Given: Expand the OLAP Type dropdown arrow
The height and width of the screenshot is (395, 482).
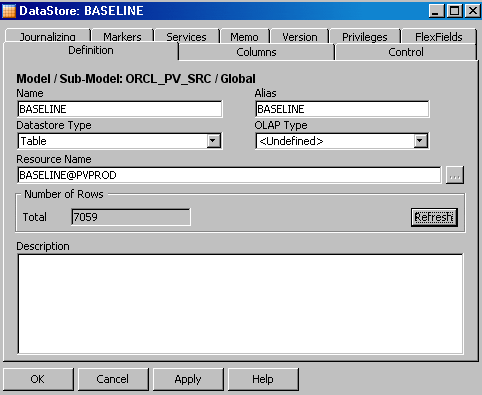Looking at the screenshot, I should coord(420,141).
